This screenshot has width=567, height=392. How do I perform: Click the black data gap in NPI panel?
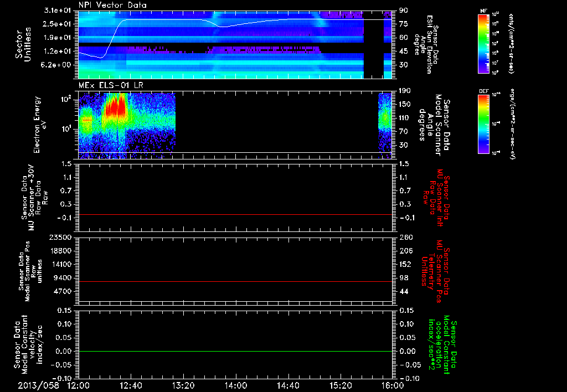373,45
